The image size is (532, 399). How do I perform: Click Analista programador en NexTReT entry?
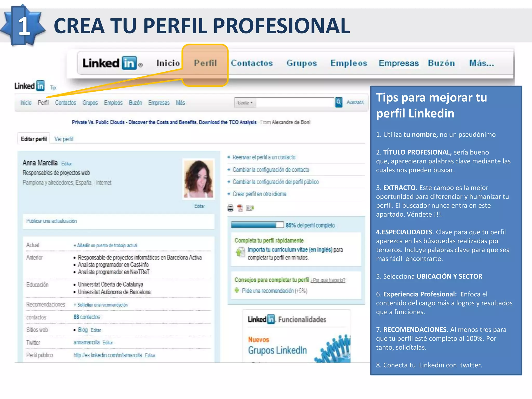tap(114, 272)
